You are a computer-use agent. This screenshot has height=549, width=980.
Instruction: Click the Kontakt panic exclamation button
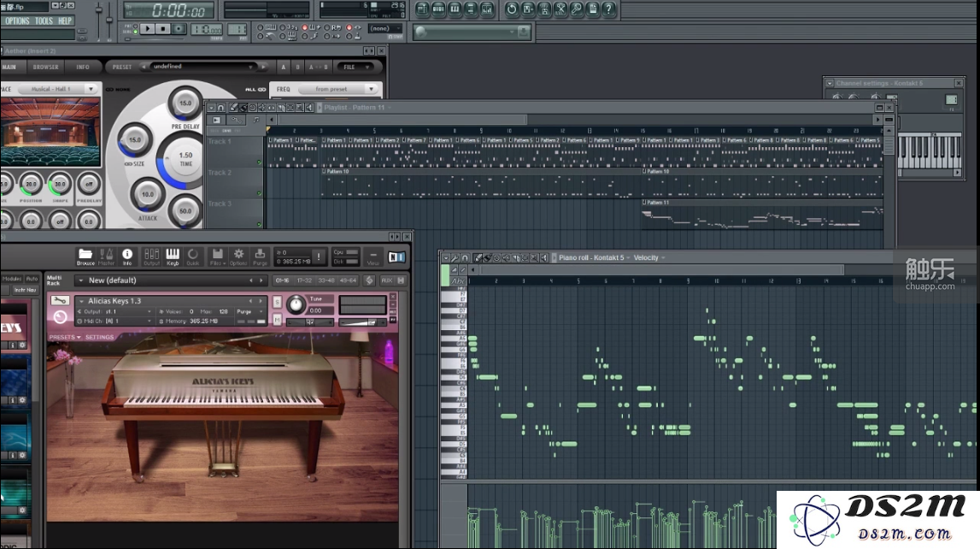(319, 257)
